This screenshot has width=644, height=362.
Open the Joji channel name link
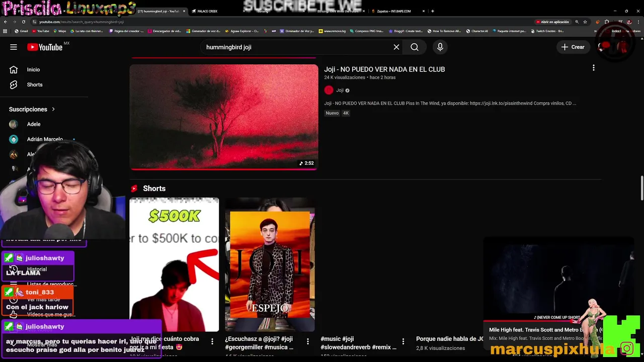[340, 90]
